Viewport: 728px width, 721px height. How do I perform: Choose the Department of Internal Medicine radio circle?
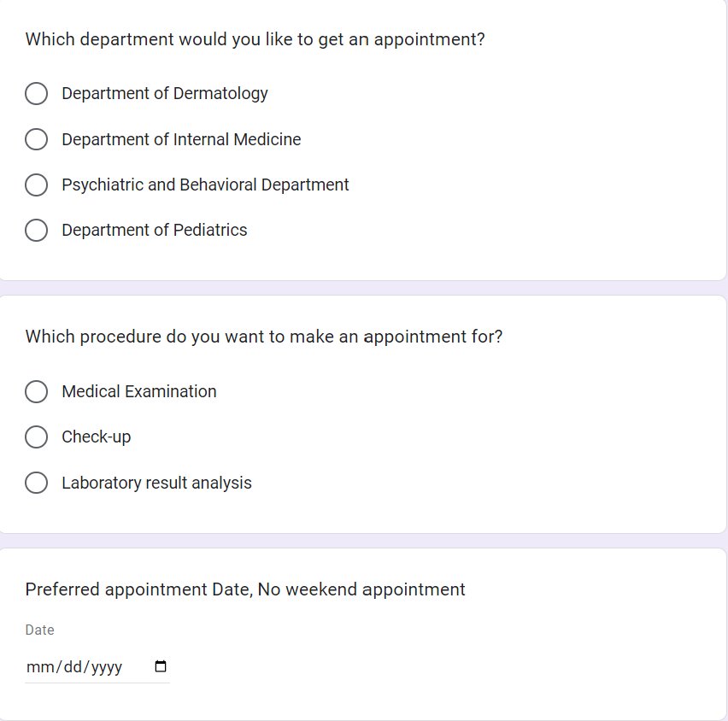(36, 139)
